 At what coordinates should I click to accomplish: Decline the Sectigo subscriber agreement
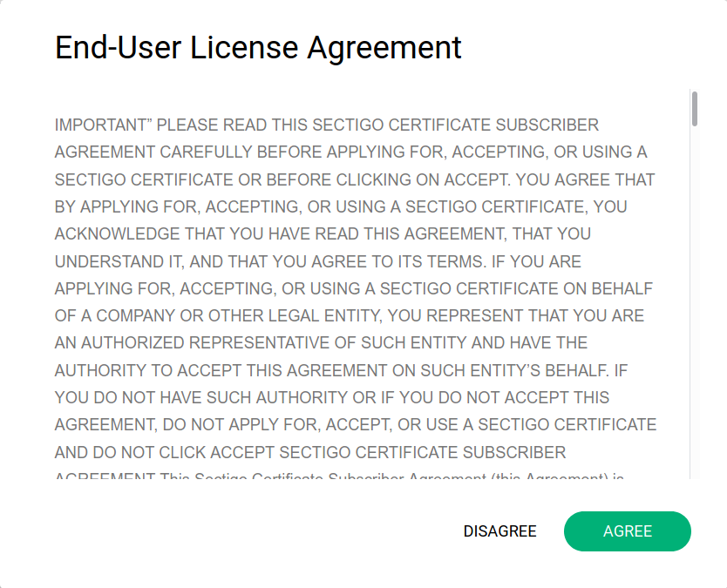point(499,531)
